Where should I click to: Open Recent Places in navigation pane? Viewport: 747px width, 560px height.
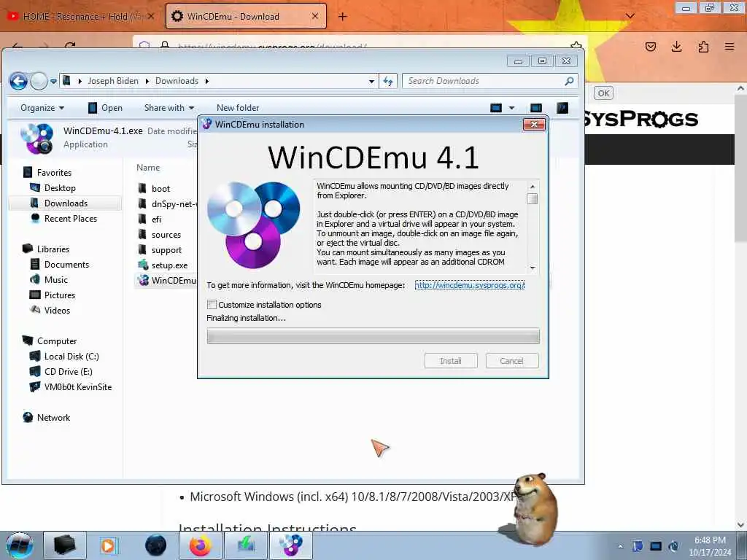64,219
